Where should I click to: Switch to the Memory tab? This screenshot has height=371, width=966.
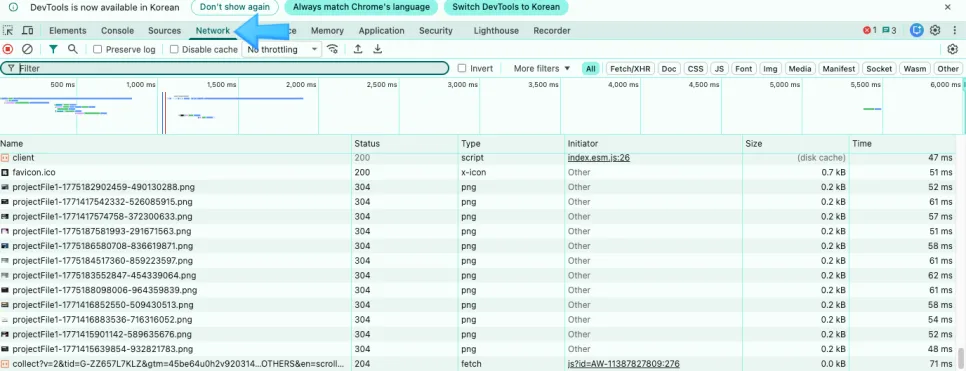coord(327,30)
